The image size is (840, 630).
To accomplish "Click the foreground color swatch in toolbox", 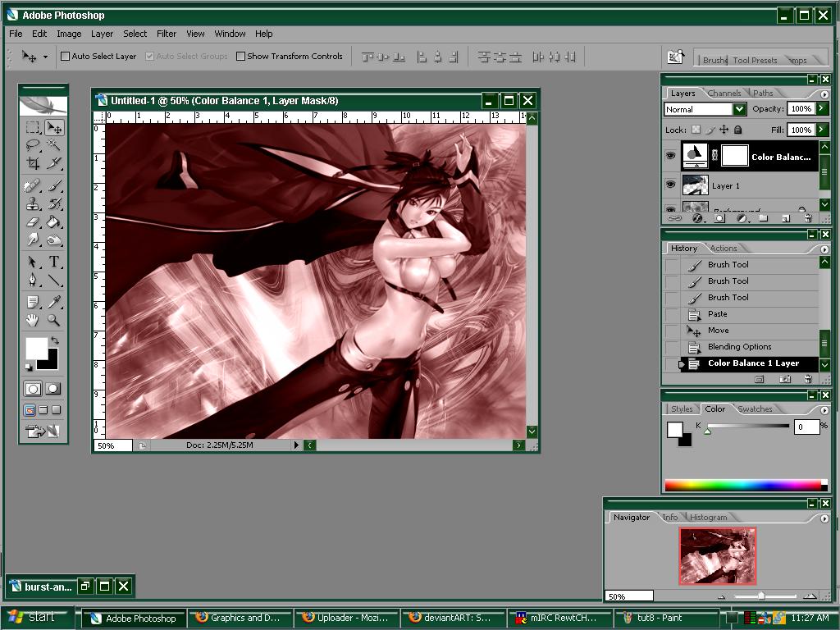I will pos(35,348).
